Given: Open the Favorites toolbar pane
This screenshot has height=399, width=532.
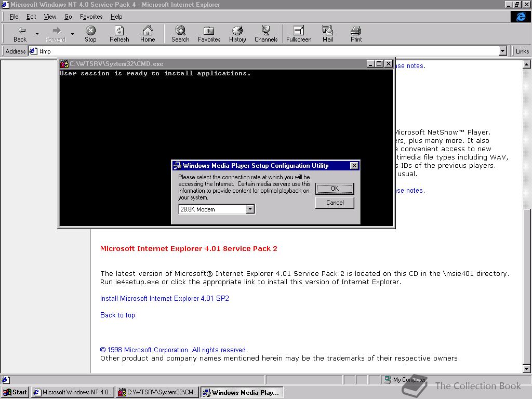Looking at the screenshot, I should click(209, 34).
